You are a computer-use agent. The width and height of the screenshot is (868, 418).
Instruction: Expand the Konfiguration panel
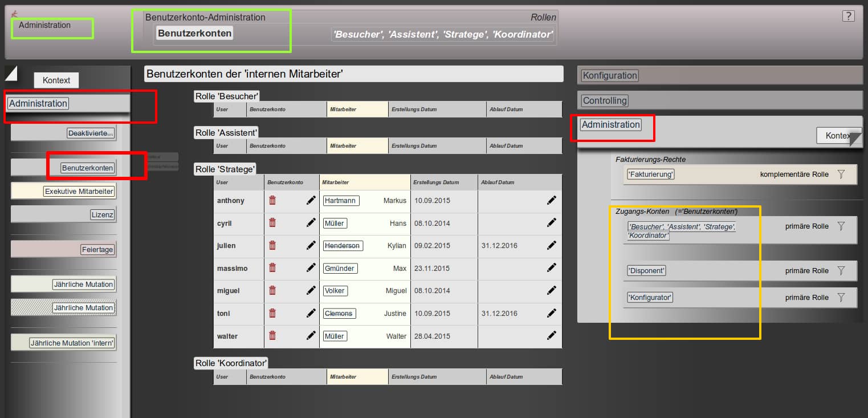click(610, 75)
